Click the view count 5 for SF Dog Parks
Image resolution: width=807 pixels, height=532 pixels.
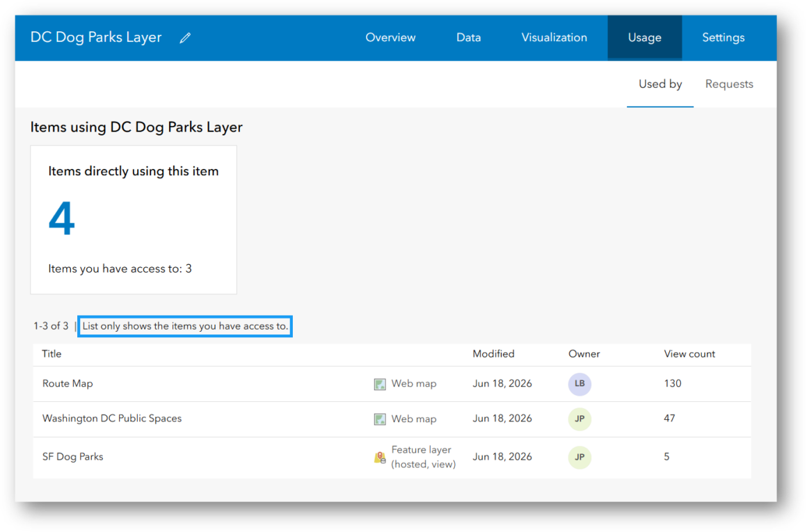[x=666, y=456]
